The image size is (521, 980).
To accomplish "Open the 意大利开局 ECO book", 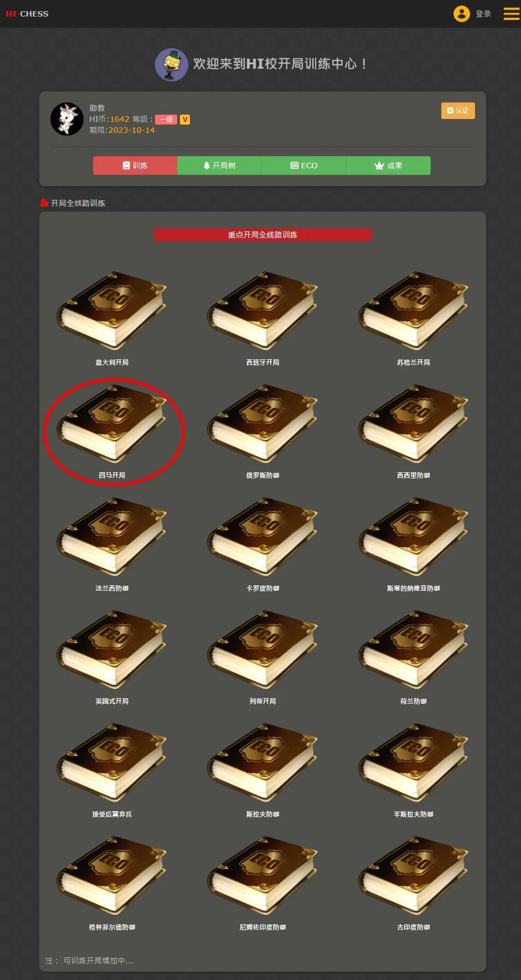I will coord(112,310).
